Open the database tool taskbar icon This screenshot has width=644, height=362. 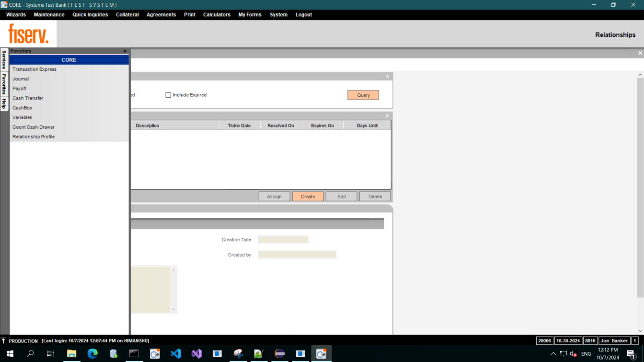click(x=114, y=354)
